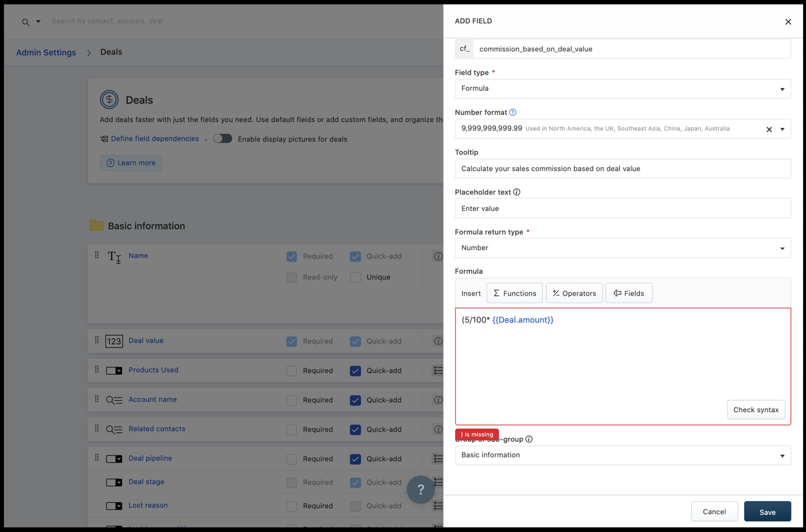Open the Formula return type dropdown
Image resolution: width=806 pixels, height=532 pixels.
(x=623, y=248)
